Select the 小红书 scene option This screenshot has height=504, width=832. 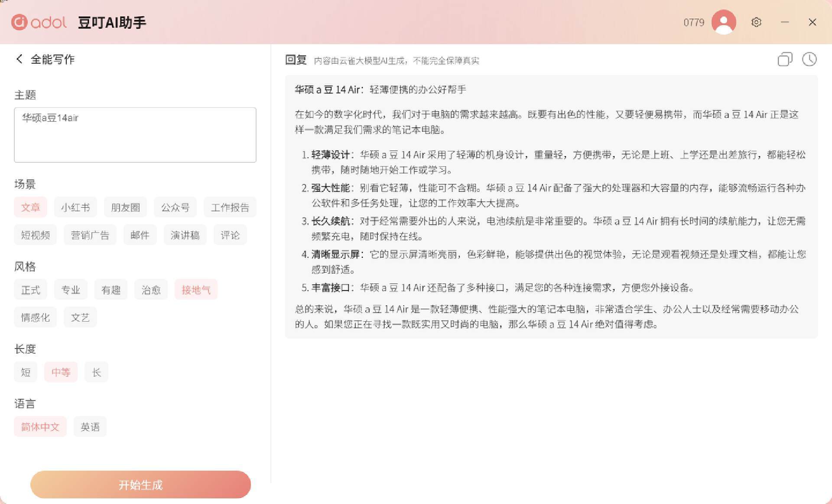pyautogui.click(x=75, y=207)
